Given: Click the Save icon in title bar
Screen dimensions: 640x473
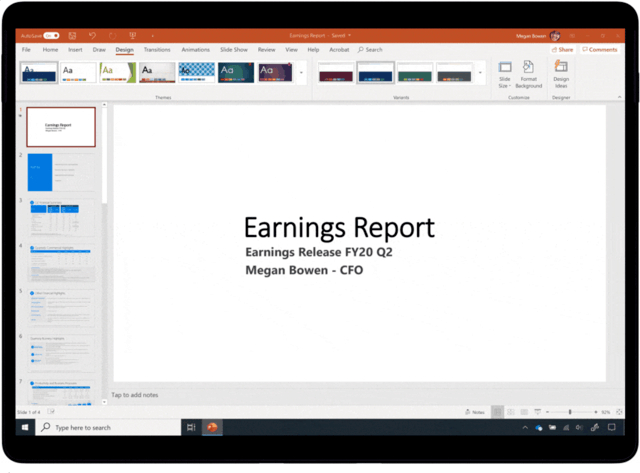Looking at the screenshot, I should point(72,36).
